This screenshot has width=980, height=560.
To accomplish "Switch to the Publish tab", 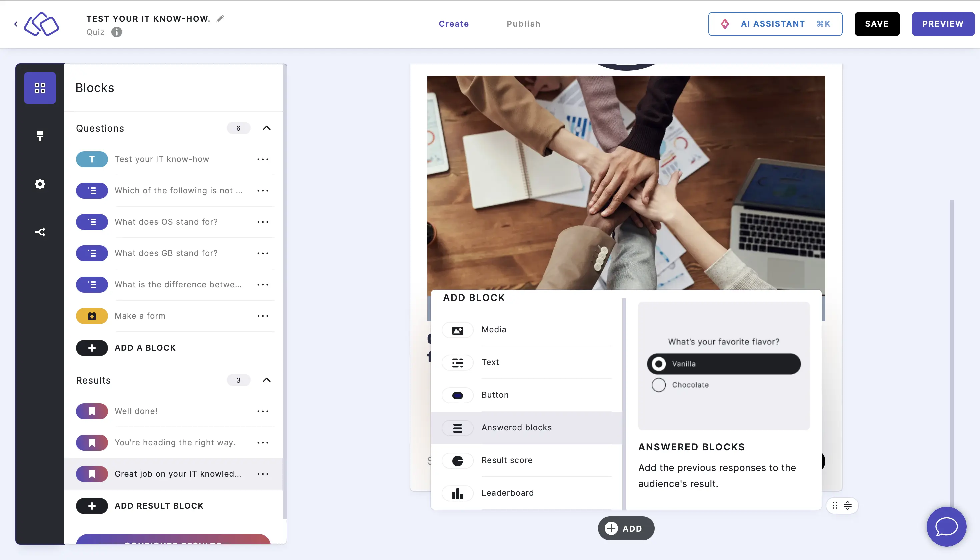I will coord(524,24).
